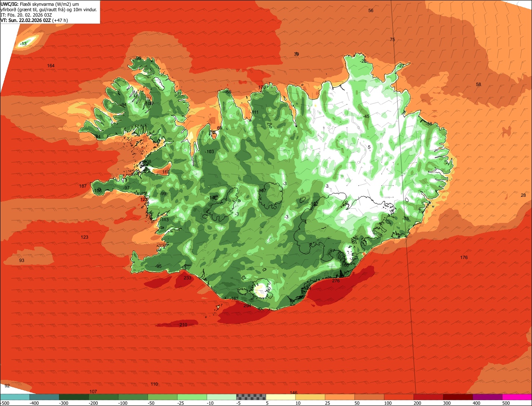Click the '210' value in the sea
532x406 pixels.
[183, 324]
